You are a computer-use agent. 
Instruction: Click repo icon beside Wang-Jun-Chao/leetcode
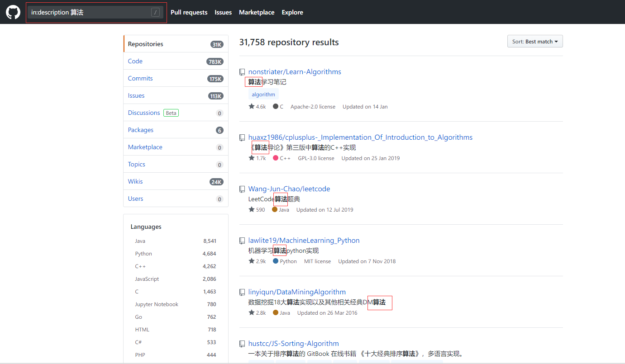[242, 189]
